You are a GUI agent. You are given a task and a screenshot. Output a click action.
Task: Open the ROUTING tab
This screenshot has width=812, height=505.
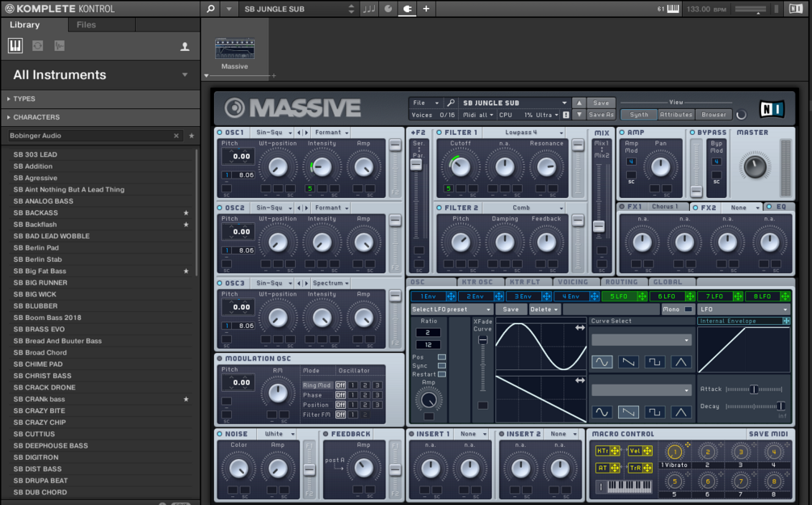pos(621,282)
